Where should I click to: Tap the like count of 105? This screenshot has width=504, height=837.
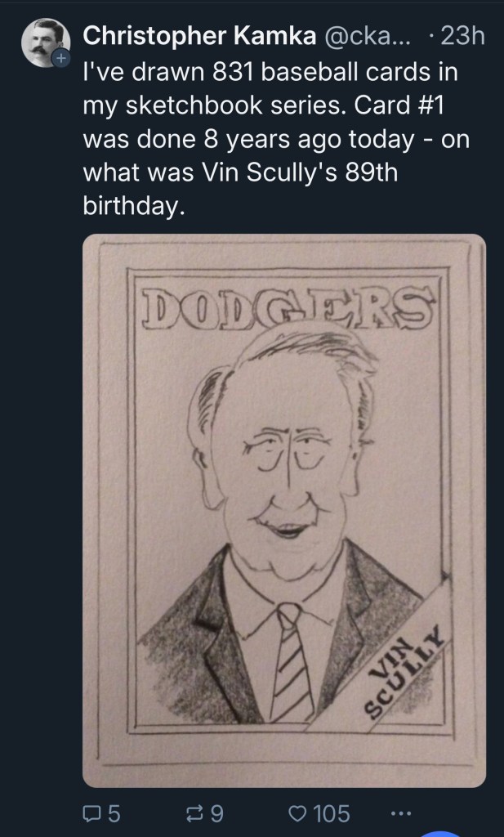[x=332, y=813]
